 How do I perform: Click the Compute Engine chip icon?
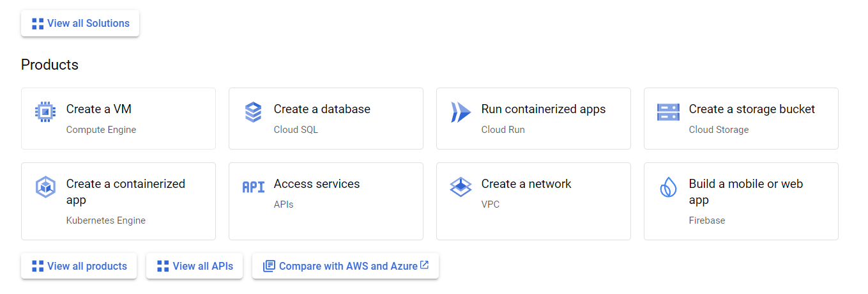click(45, 112)
